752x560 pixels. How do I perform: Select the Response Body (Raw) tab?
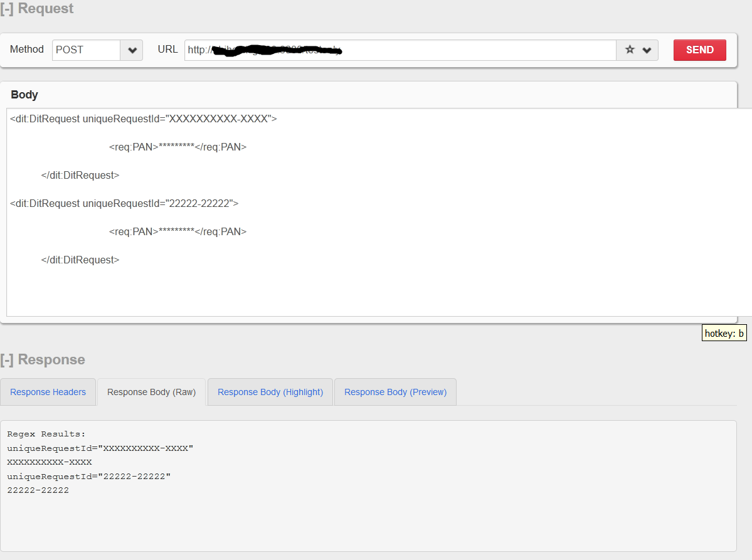tap(151, 391)
